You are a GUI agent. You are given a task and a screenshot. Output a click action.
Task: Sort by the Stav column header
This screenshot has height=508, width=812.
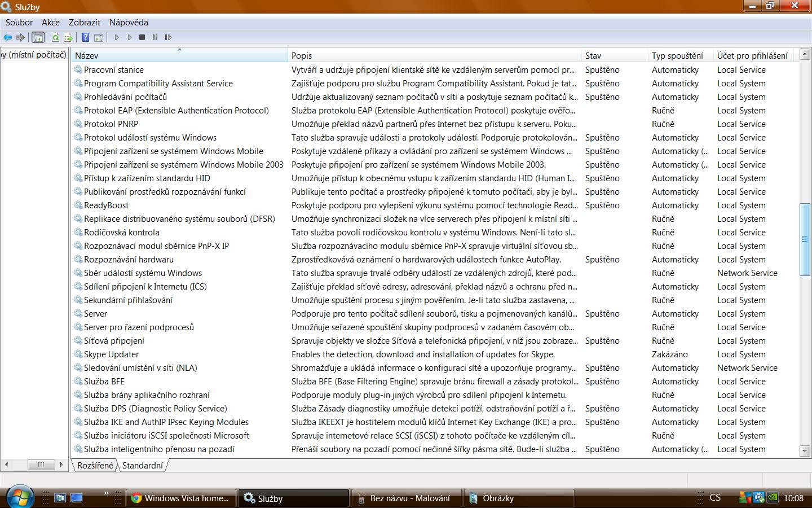tap(615, 55)
